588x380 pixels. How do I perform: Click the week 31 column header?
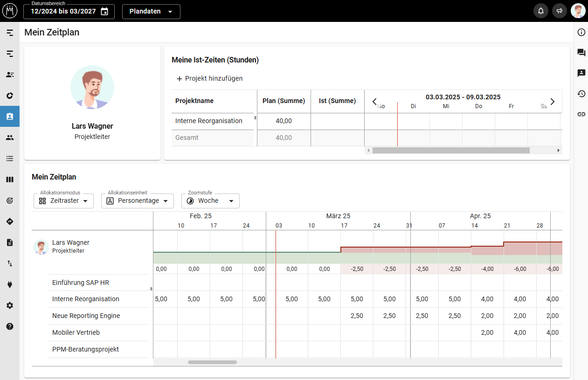[409, 226]
